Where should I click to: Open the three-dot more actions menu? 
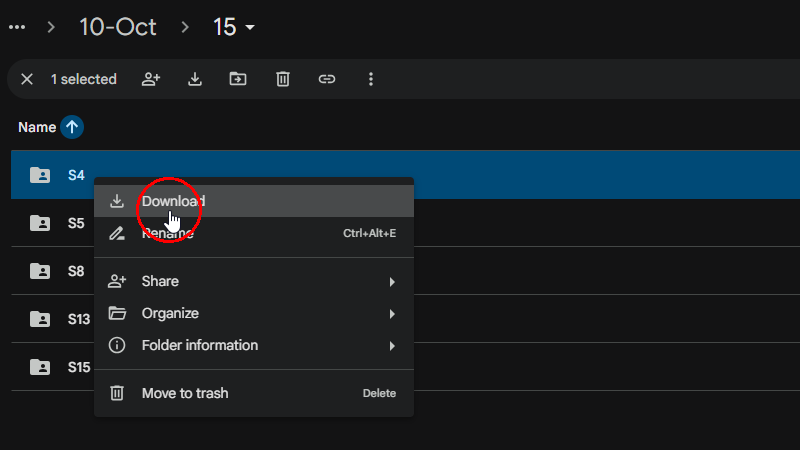(371, 79)
